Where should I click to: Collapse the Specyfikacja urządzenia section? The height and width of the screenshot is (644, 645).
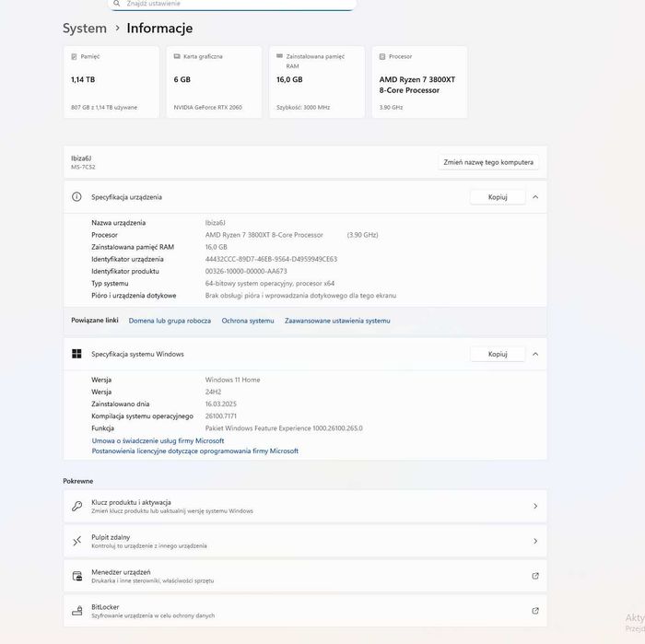pyautogui.click(x=535, y=197)
